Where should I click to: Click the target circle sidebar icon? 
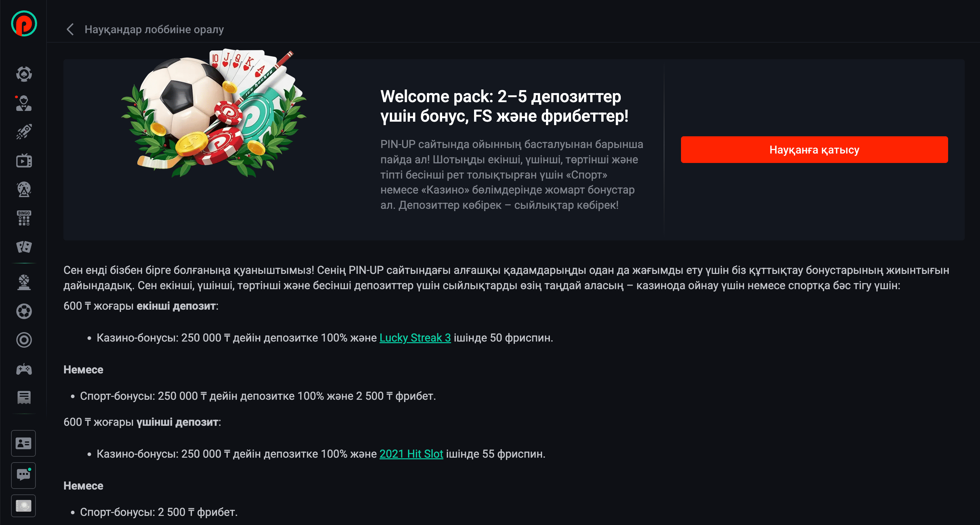click(x=24, y=340)
